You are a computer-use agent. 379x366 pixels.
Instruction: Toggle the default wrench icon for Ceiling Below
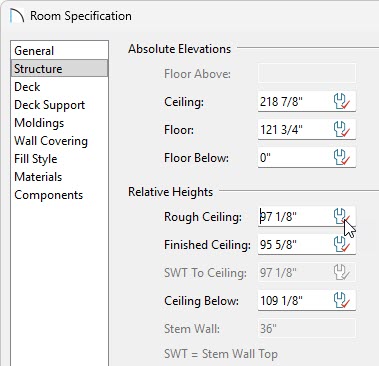pos(342,301)
